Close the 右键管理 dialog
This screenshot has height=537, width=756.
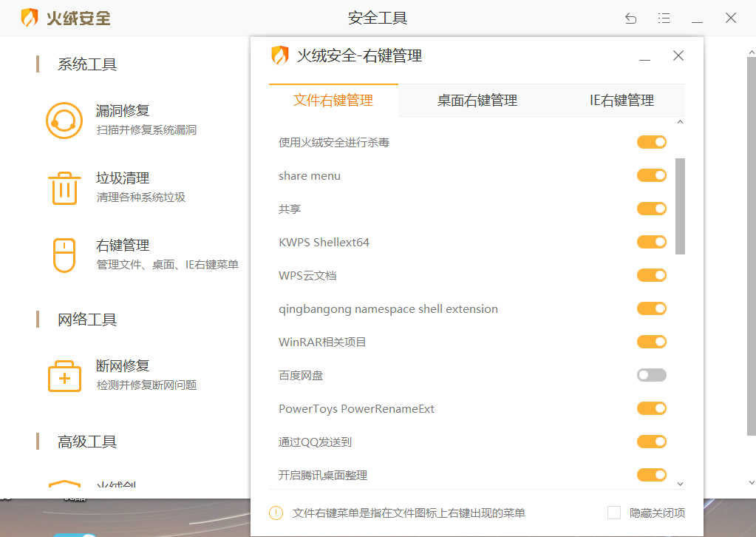coord(678,55)
